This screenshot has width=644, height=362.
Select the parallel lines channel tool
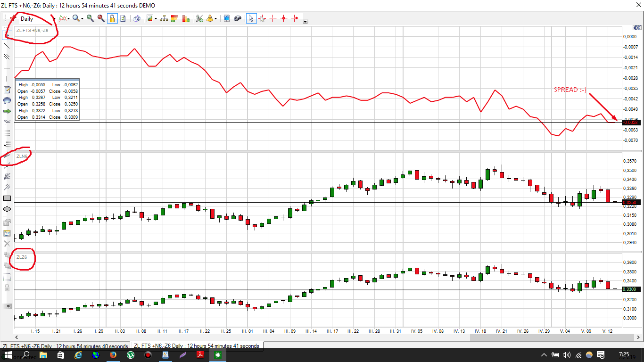click(7, 57)
